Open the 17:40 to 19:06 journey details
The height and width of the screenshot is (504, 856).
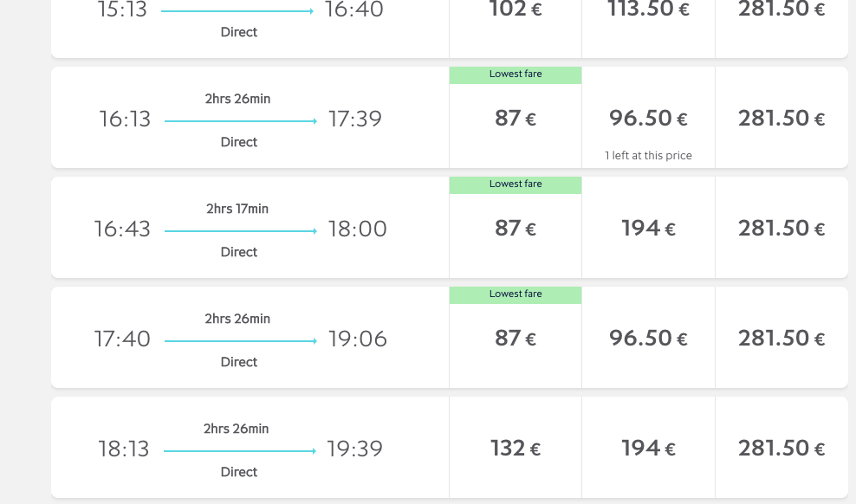250,339
